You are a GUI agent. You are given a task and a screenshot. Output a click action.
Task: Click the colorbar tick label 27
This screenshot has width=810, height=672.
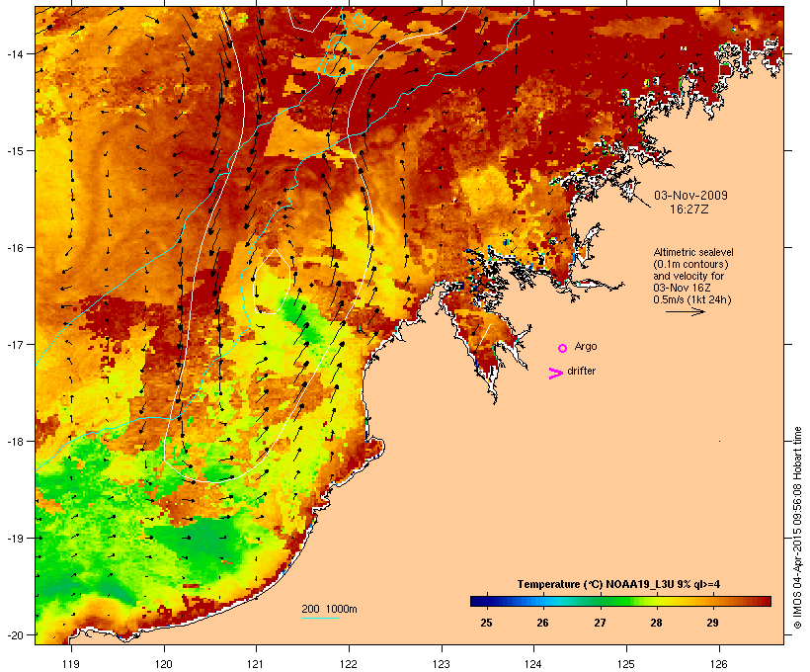[600, 623]
